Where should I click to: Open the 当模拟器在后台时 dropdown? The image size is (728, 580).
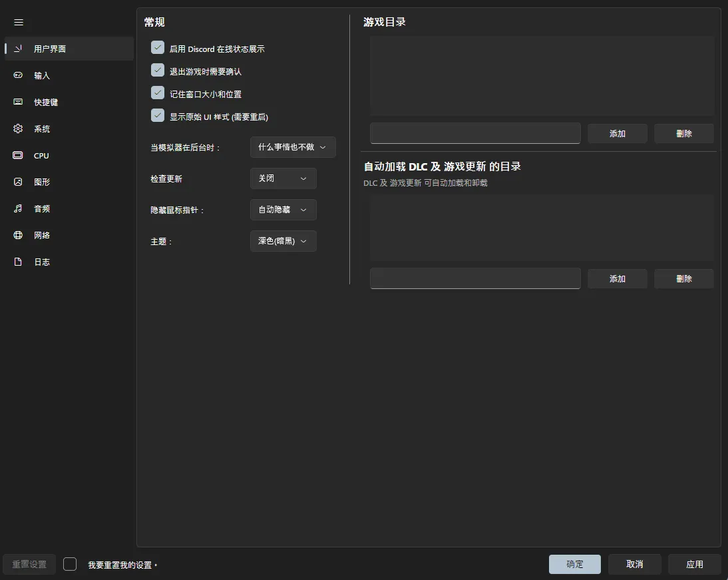click(x=293, y=147)
